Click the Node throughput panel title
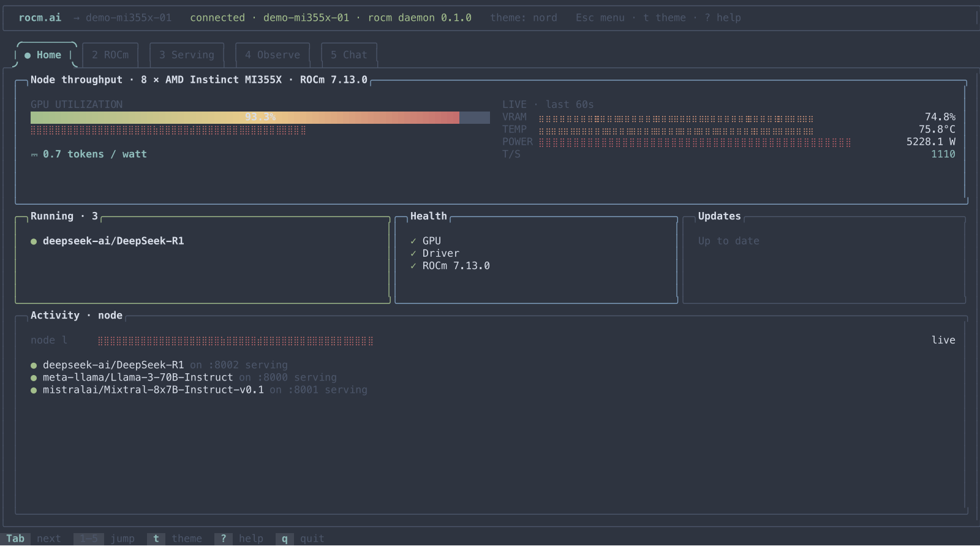980x546 pixels. [199, 80]
